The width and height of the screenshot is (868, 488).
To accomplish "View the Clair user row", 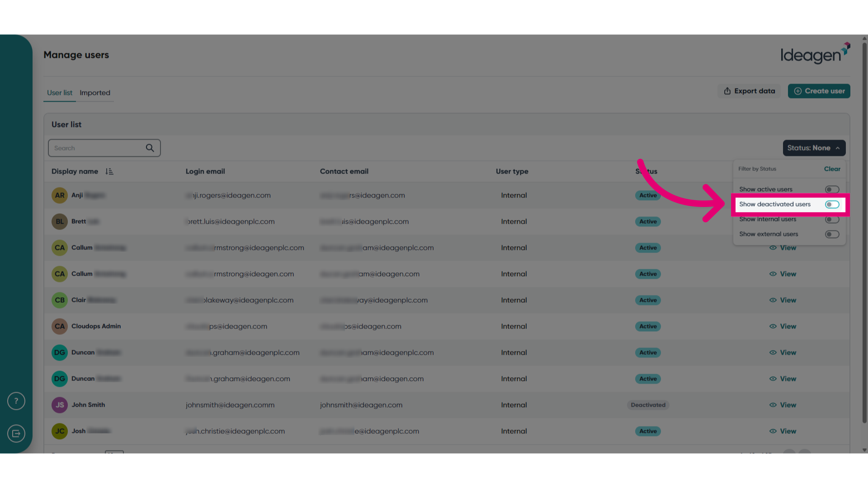I will [783, 300].
